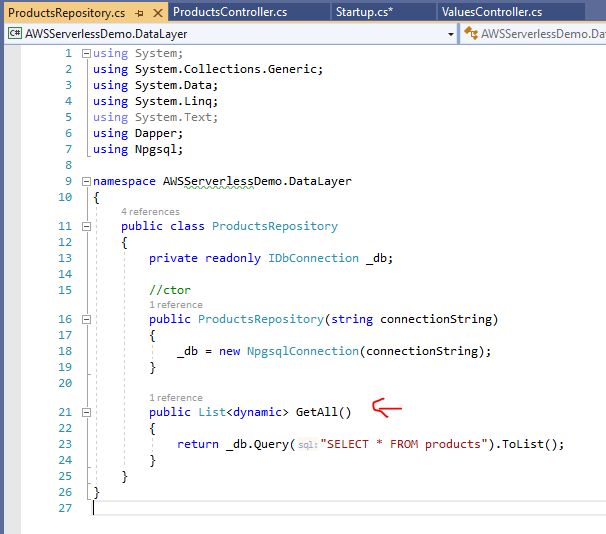Click the NpgsqlConnection type on line 18
The width and height of the screenshot is (606, 534).
pyautogui.click(x=303, y=351)
